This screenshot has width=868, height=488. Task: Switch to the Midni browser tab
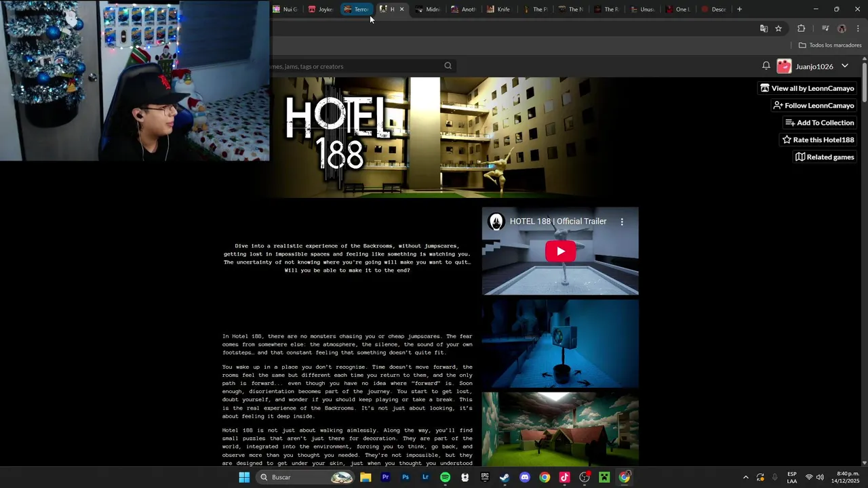click(x=427, y=9)
